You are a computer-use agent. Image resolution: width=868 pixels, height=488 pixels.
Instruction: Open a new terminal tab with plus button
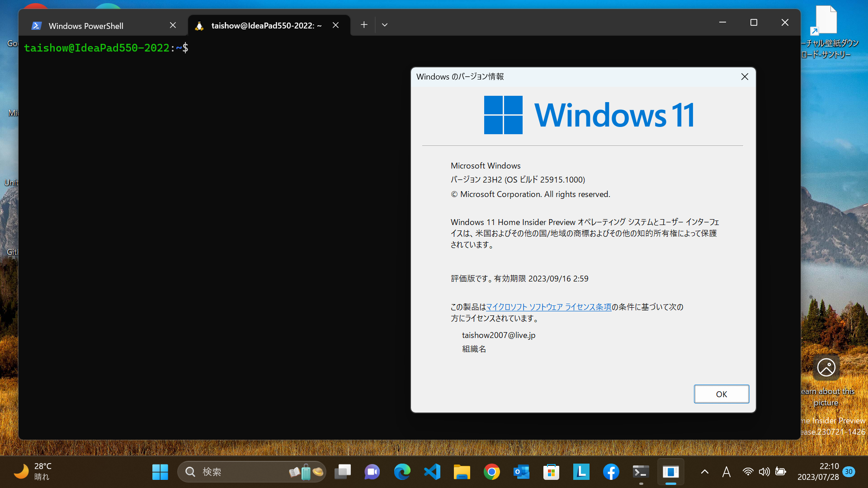tap(364, 25)
